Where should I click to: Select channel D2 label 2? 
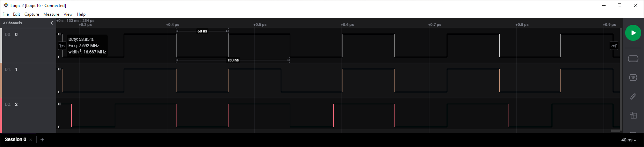pos(11,104)
